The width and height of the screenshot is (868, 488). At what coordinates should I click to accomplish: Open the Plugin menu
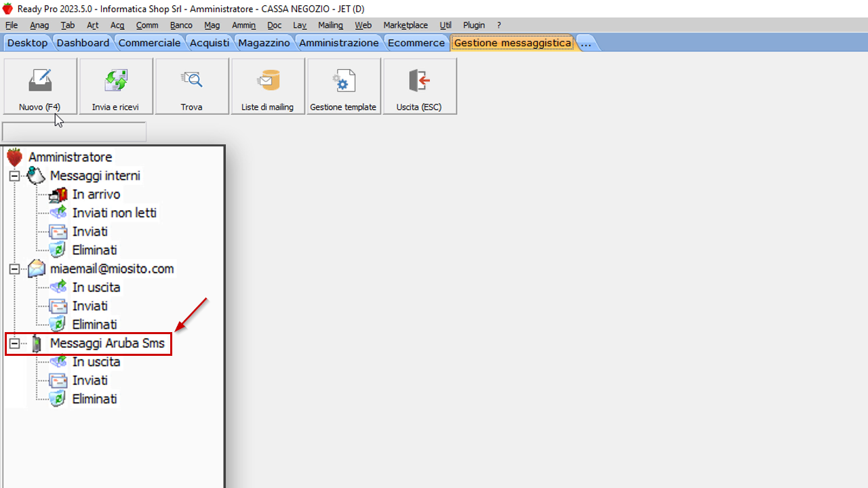tap(474, 25)
